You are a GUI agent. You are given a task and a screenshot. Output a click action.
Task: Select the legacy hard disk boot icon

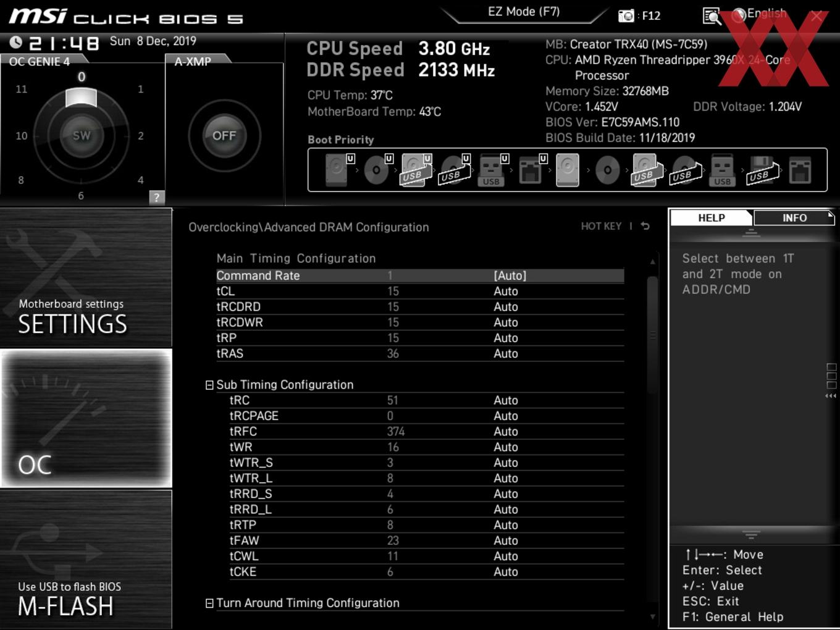(568, 170)
